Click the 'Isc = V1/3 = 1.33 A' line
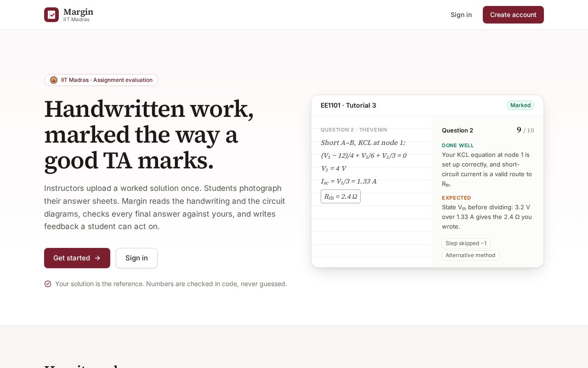 (x=349, y=181)
